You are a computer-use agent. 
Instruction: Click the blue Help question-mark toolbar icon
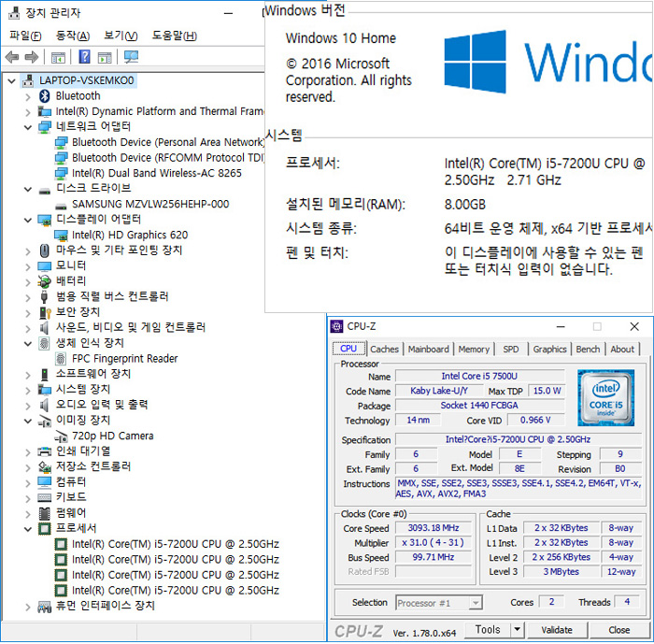[84, 56]
